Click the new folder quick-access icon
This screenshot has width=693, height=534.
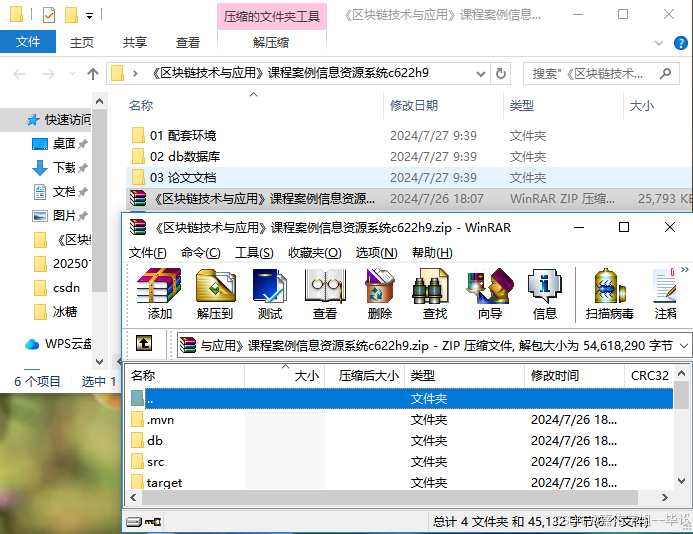click(71, 15)
